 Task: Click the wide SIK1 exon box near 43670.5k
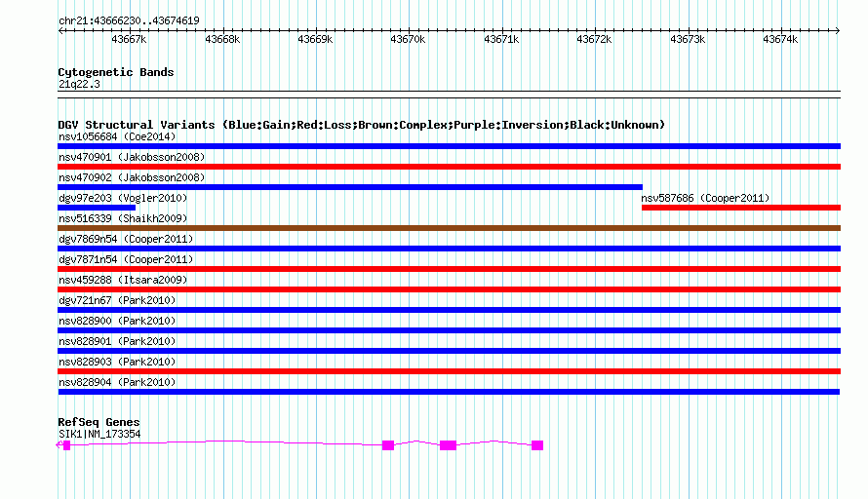coord(449,445)
